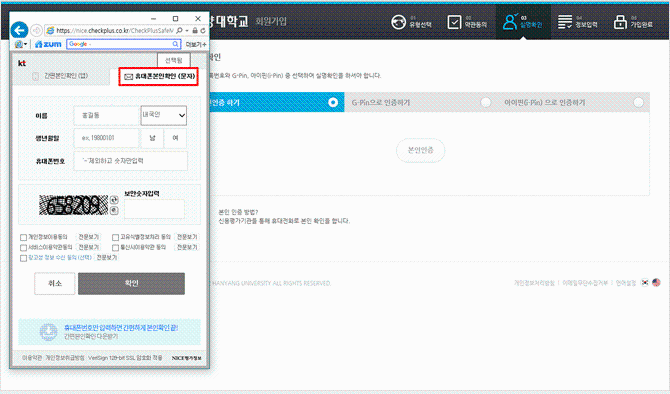The height and width of the screenshot is (394, 670).
Task: Click the Internet Explorer icon in the address bar
Action: pos(50,30)
